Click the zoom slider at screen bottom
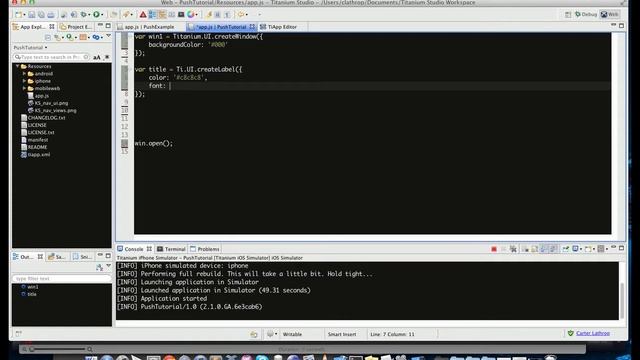 57,349
